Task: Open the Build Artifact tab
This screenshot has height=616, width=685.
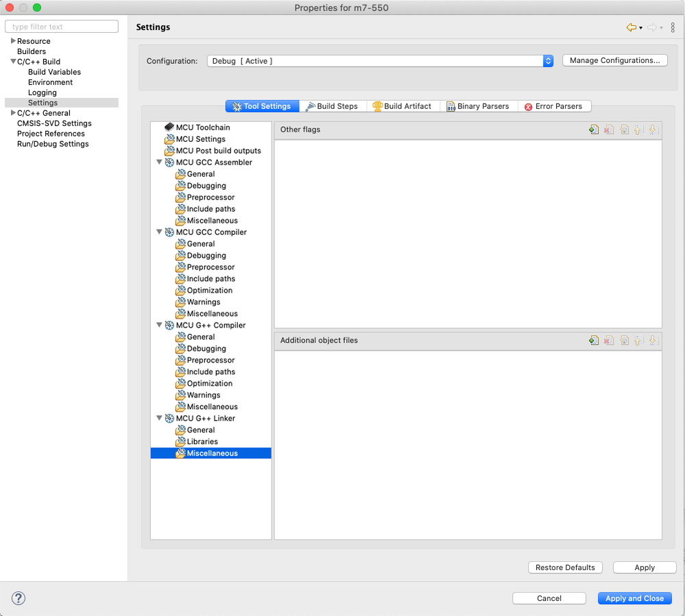Action: click(402, 106)
